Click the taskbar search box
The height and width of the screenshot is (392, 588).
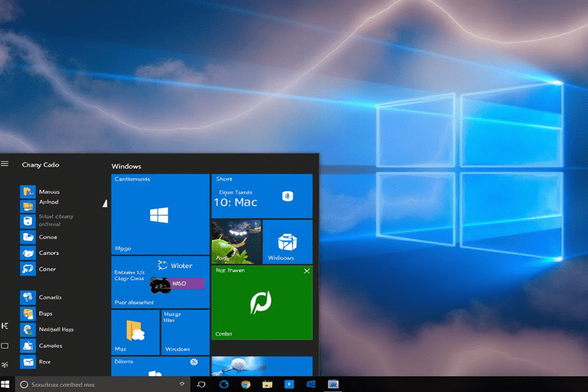point(102,384)
